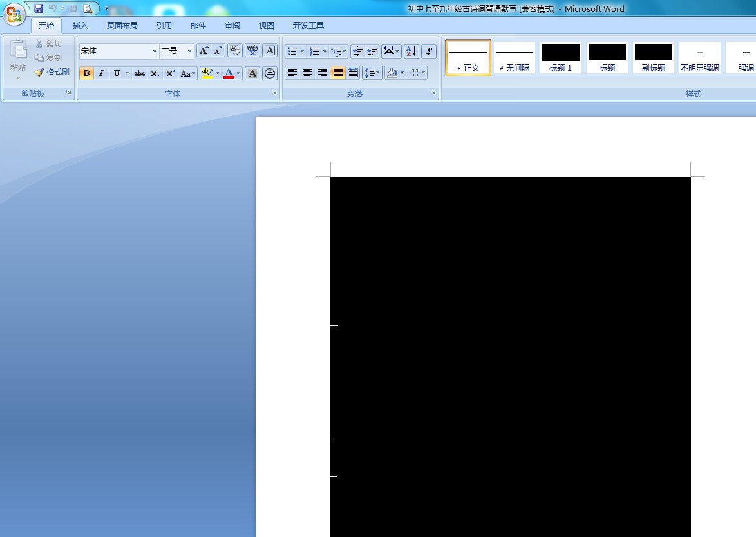The width and height of the screenshot is (756, 537).
Task: Open the 插入 tab
Action: (x=80, y=26)
